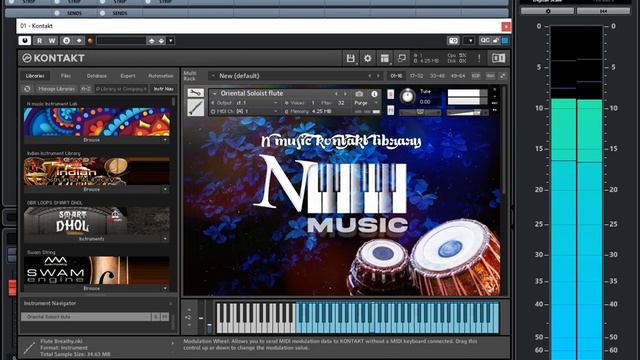Select rack page 33-48
The width and height of the screenshot is (640, 360).
point(437,76)
